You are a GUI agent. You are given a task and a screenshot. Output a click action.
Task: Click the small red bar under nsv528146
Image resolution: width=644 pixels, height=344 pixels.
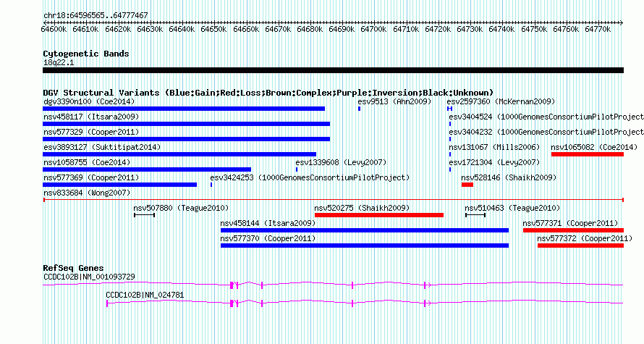467,185
